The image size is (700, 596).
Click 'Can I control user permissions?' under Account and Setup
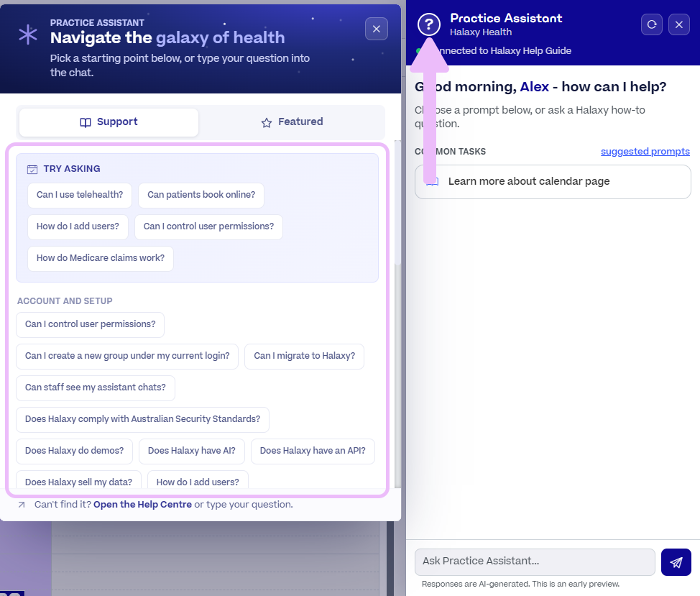(x=90, y=324)
